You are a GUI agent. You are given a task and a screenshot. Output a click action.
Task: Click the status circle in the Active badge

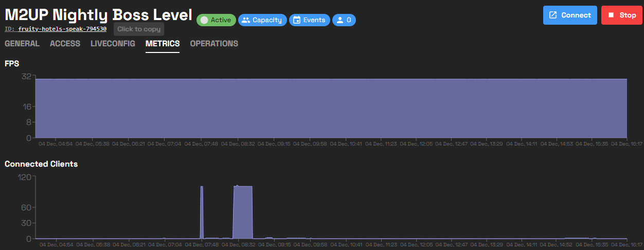(x=204, y=20)
